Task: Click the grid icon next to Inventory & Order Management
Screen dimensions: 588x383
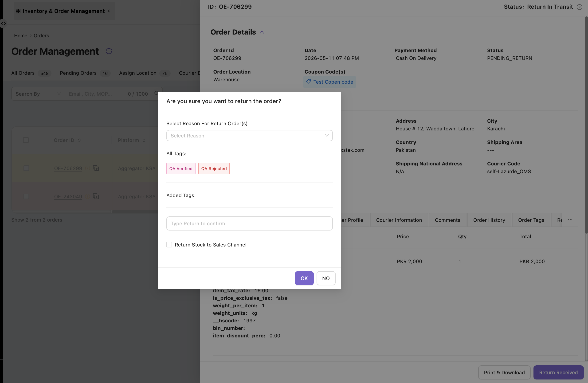Action: pyautogui.click(x=18, y=11)
